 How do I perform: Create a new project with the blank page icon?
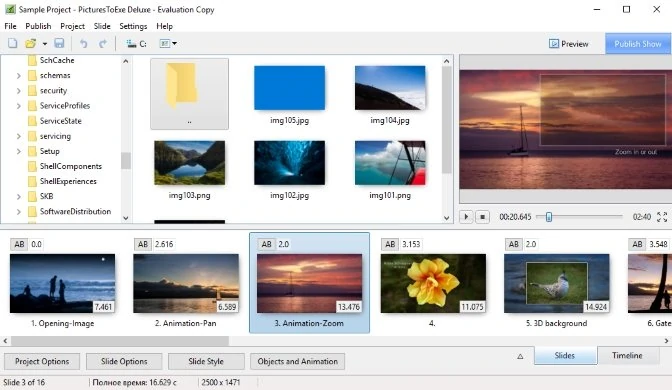click(13, 43)
